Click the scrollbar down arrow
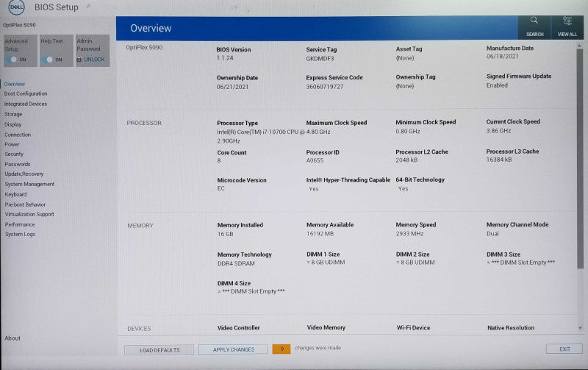Image resolution: width=588 pixels, height=370 pixels. pos(580,328)
